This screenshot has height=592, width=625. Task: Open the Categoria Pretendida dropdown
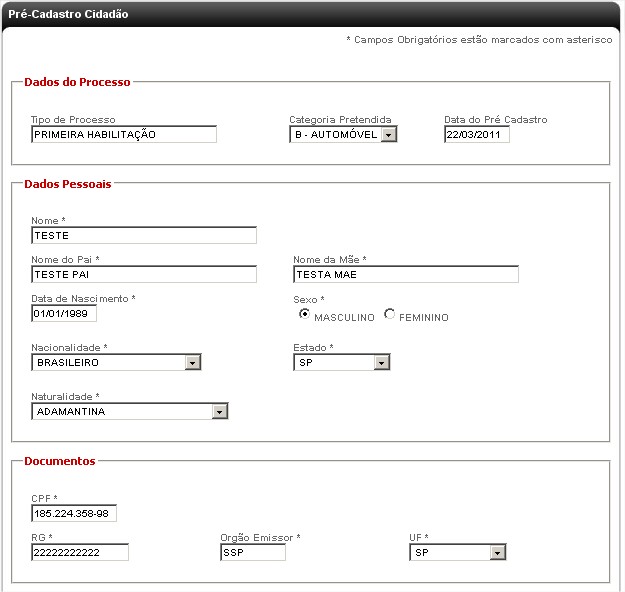point(389,134)
